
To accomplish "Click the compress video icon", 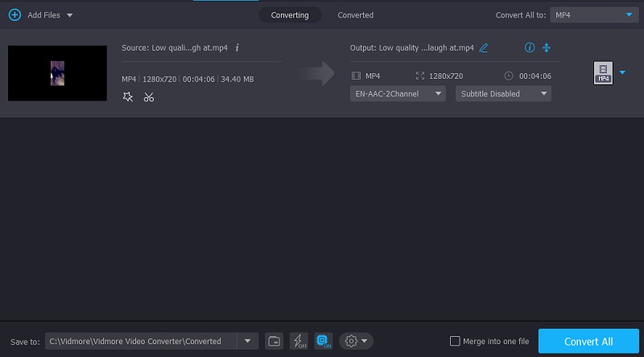I will (x=547, y=47).
